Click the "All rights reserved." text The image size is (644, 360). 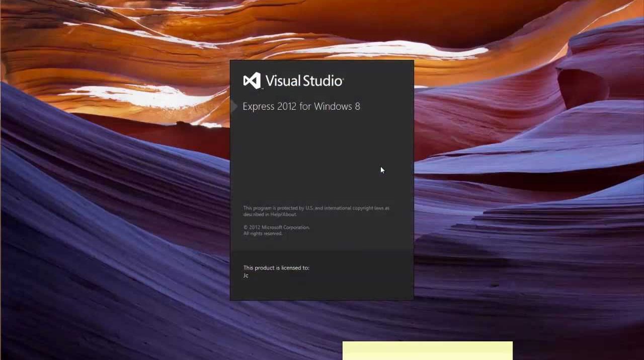coord(263,234)
